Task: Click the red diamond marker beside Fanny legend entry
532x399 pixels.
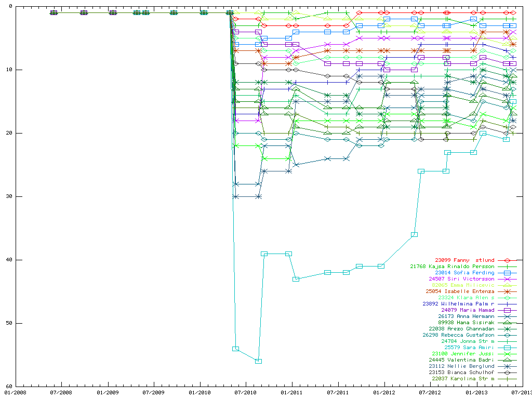Action: coord(508,260)
